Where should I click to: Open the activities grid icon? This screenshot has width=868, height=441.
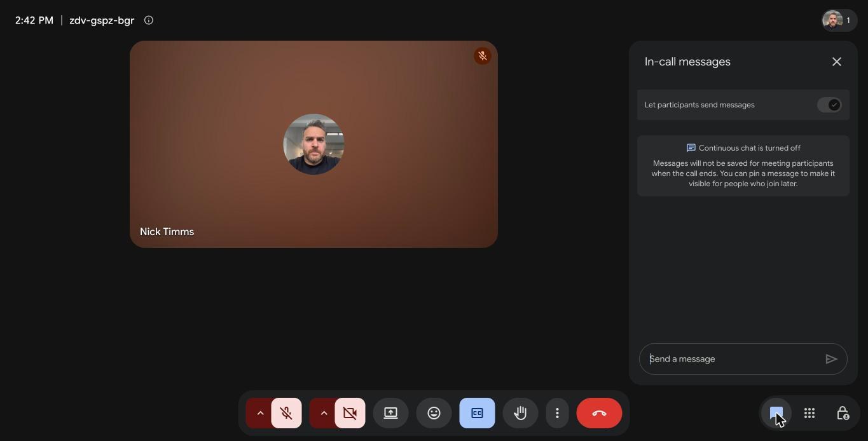pyautogui.click(x=809, y=413)
